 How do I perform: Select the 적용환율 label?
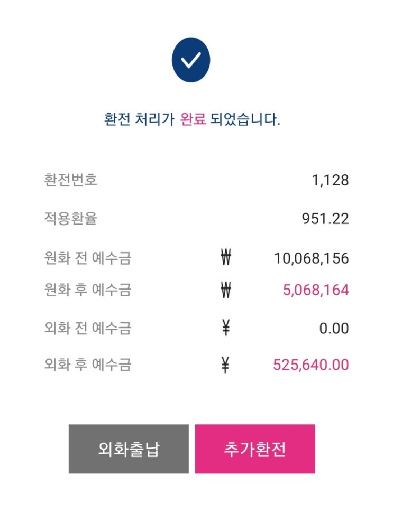point(71,219)
